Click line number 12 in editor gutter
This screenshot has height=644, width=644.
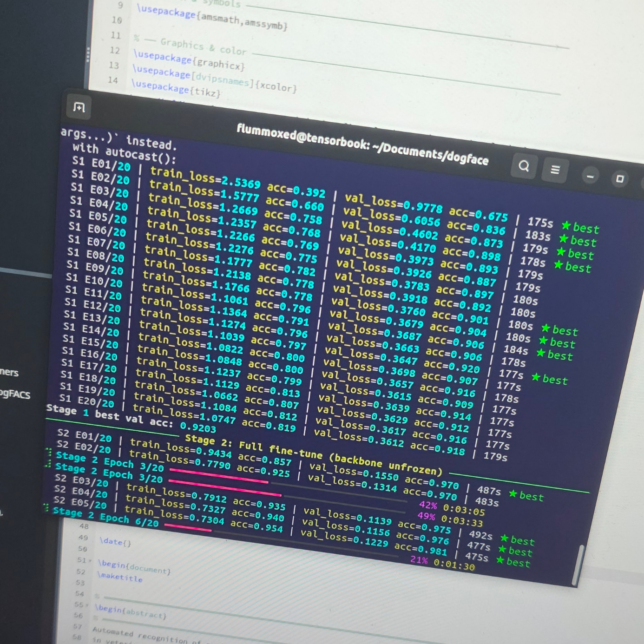click(115, 50)
